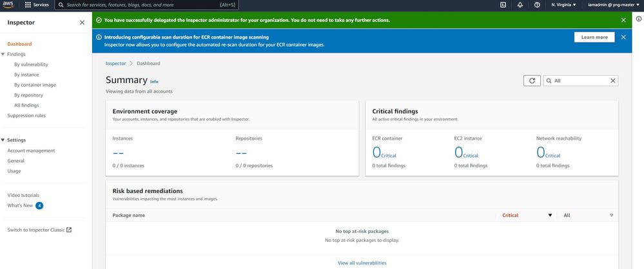Focus the AWS services search box
This screenshot has width=644, height=269.
pos(146,5)
